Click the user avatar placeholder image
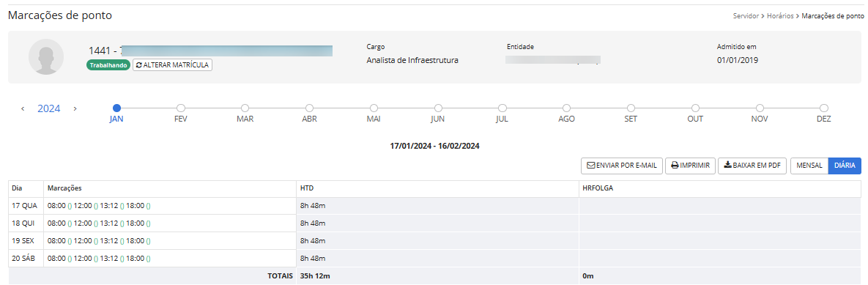This screenshot has height=285, width=868. (x=46, y=56)
